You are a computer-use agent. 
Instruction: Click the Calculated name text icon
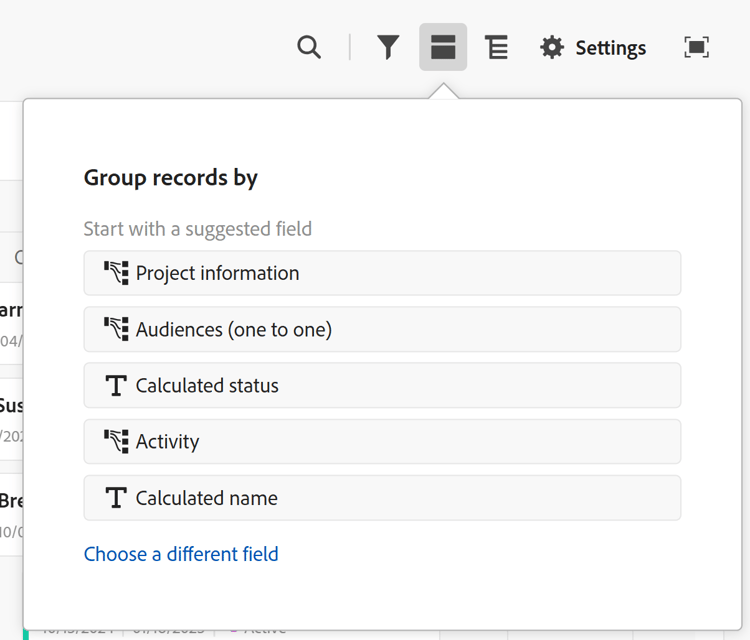click(116, 498)
